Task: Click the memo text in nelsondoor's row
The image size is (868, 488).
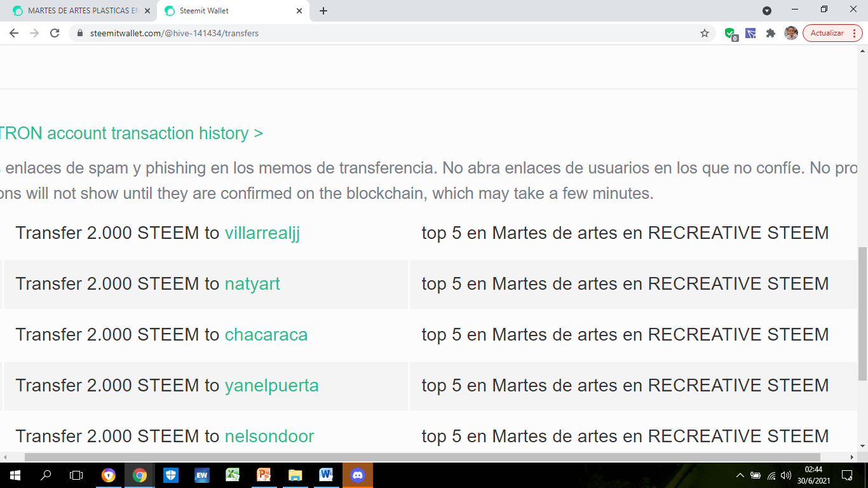Action: coord(625,437)
